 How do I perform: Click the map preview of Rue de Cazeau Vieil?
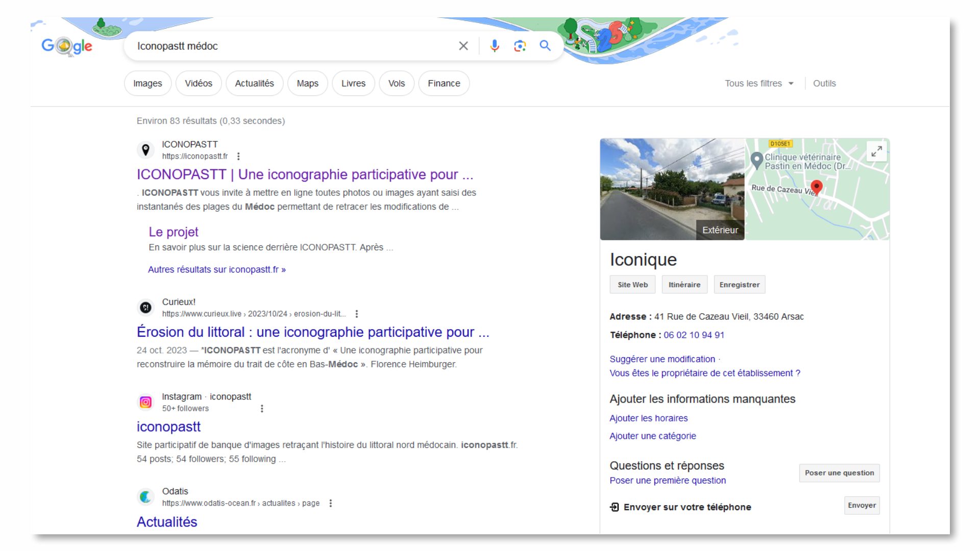pos(817,189)
